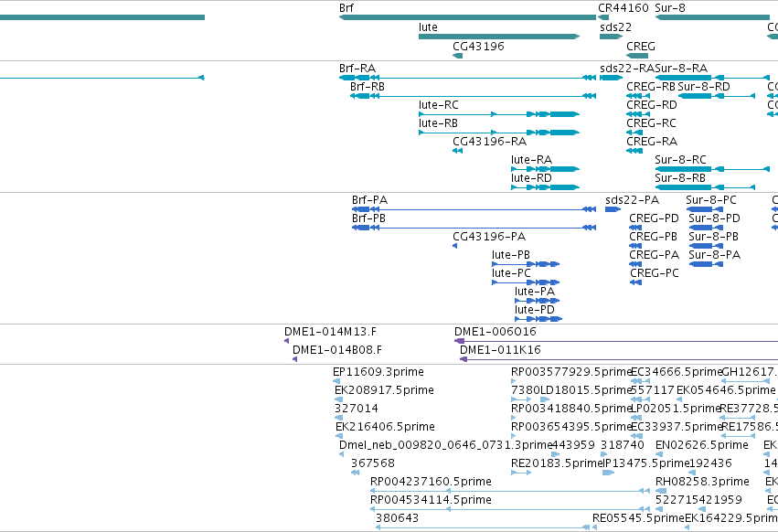Select the CREG-PB protein label
Image resolution: width=778 pixels, height=532 pixels.
pyautogui.click(x=653, y=237)
